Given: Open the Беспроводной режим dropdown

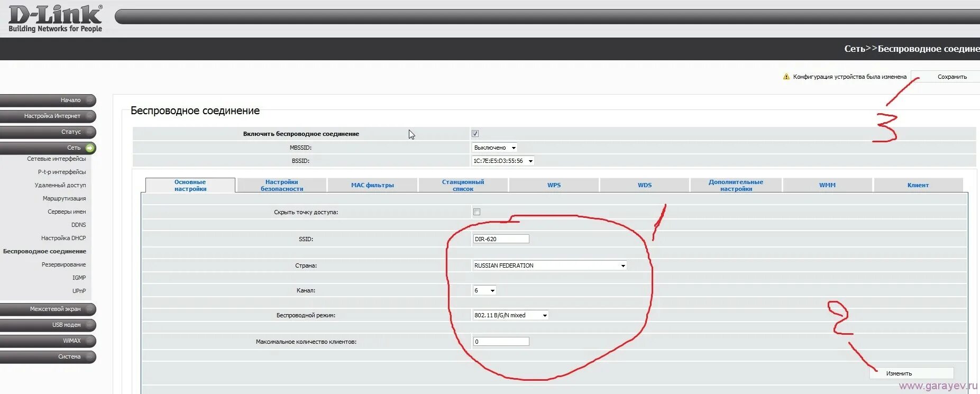Looking at the screenshot, I should (x=510, y=315).
